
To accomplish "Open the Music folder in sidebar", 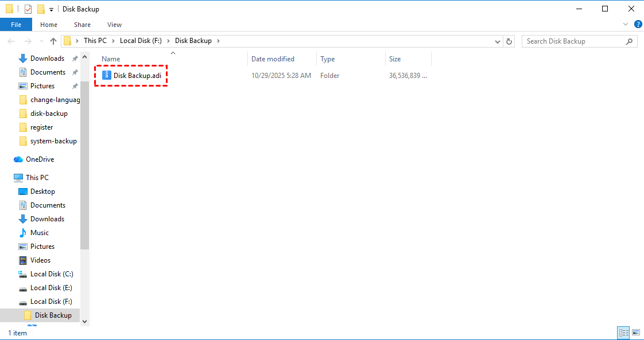I will pos(39,233).
